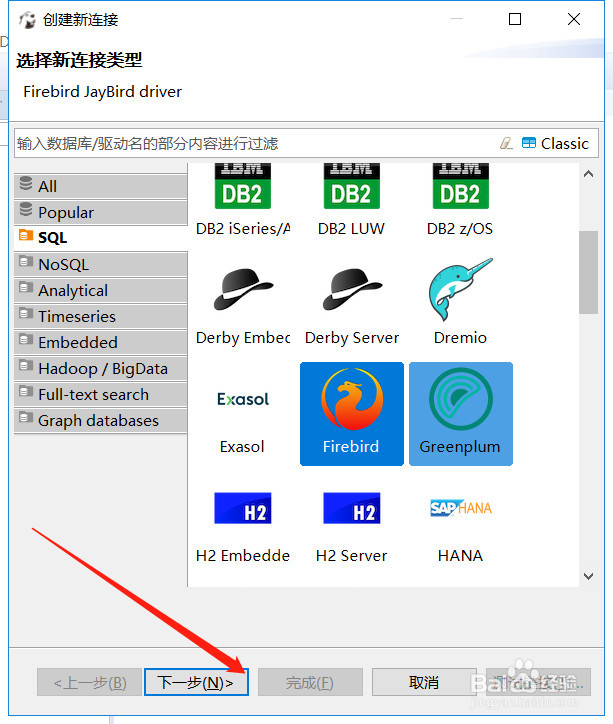The height and width of the screenshot is (724, 613).
Task: Select the H2 Embedded icon
Action: coord(243,508)
